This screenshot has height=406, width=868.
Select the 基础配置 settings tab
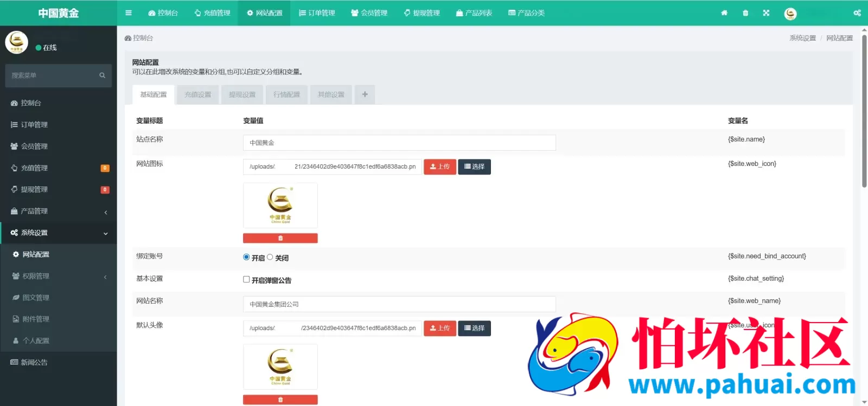pyautogui.click(x=154, y=95)
